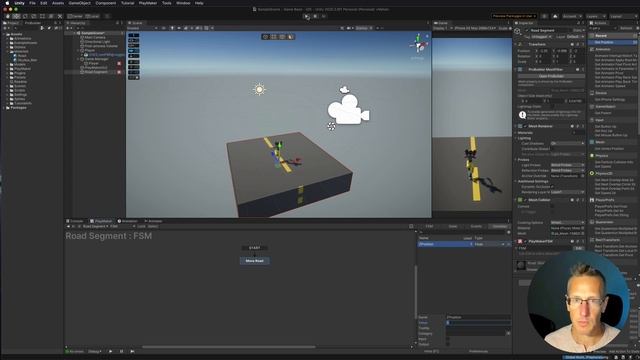640x360 pixels.
Task: Select the Scripts folder in Project
Action: 20,90
